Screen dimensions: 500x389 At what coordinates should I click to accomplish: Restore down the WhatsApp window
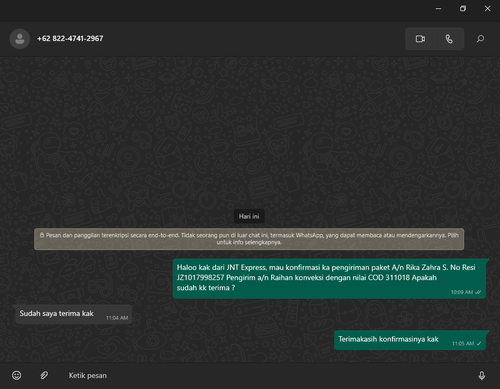pyautogui.click(x=463, y=9)
